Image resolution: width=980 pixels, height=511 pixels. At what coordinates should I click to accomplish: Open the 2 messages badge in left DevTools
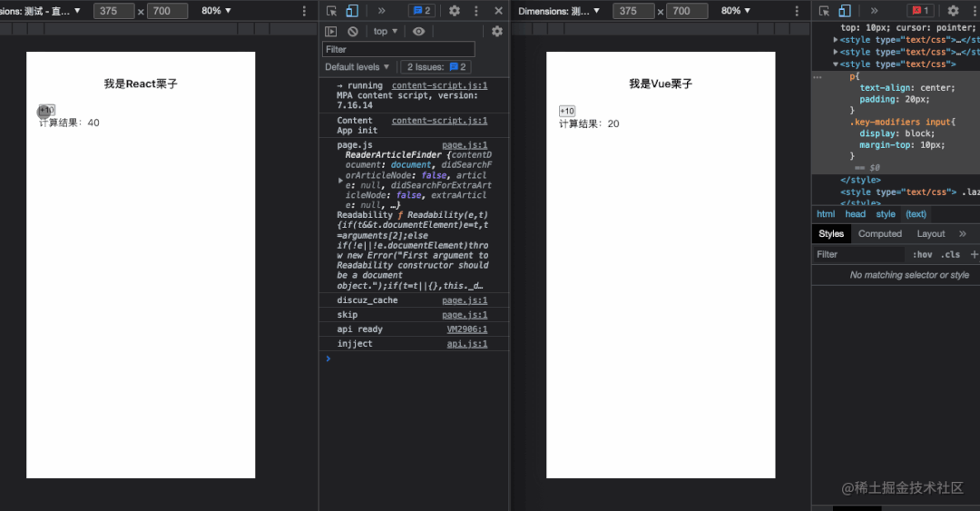click(422, 11)
